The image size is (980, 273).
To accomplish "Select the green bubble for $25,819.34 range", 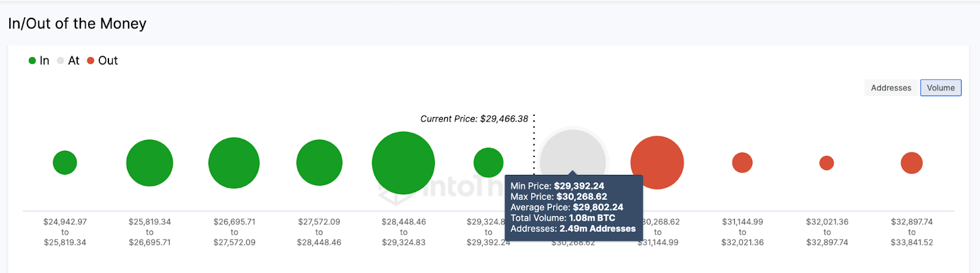I will (x=149, y=163).
